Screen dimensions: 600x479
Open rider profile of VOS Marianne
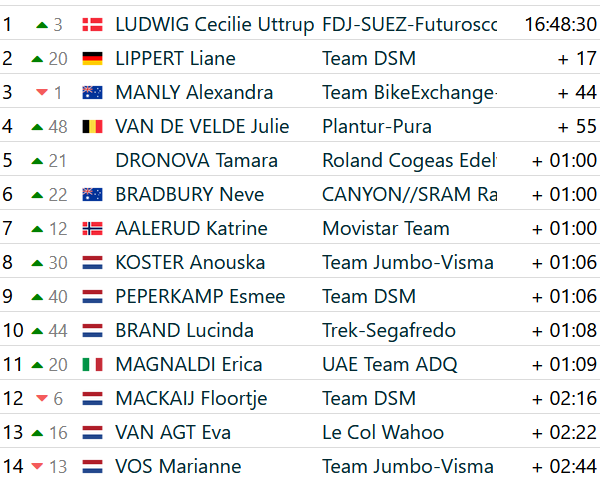(x=178, y=466)
